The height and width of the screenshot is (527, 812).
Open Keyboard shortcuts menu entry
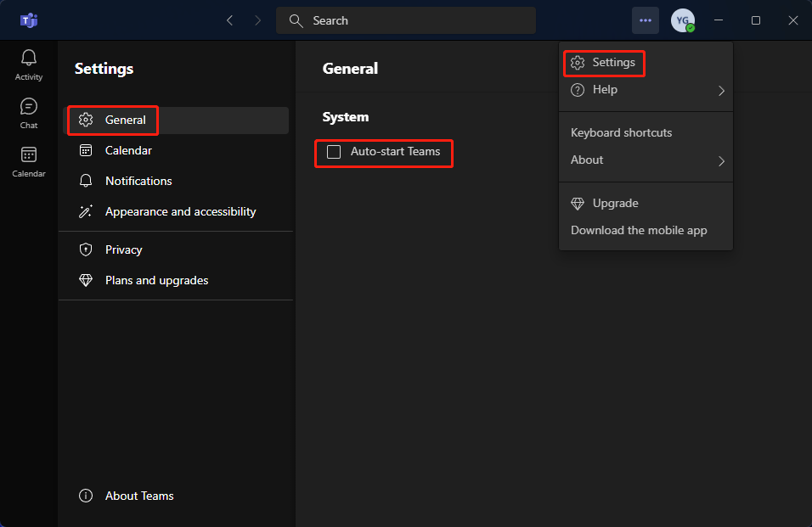point(646,133)
